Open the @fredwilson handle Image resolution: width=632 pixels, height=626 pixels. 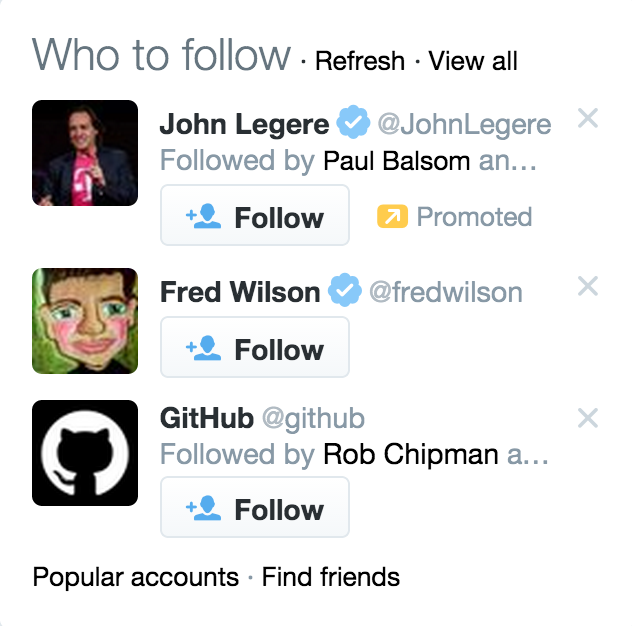click(446, 292)
